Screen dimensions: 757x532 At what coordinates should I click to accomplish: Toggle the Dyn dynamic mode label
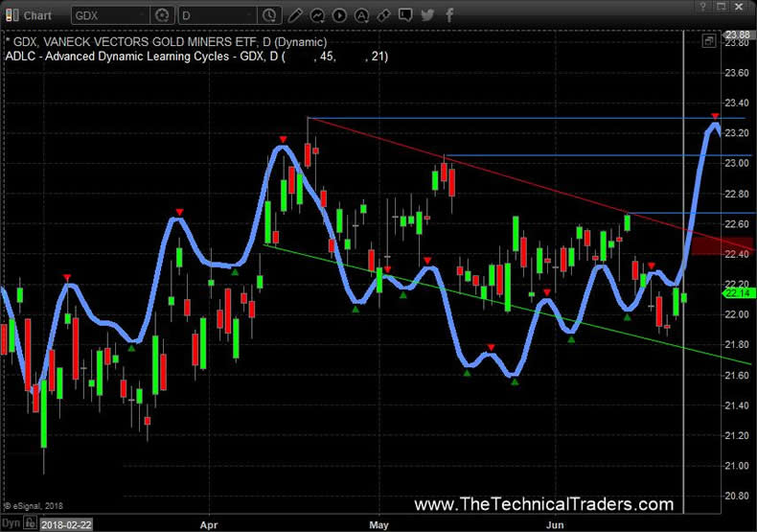[11, 523]
